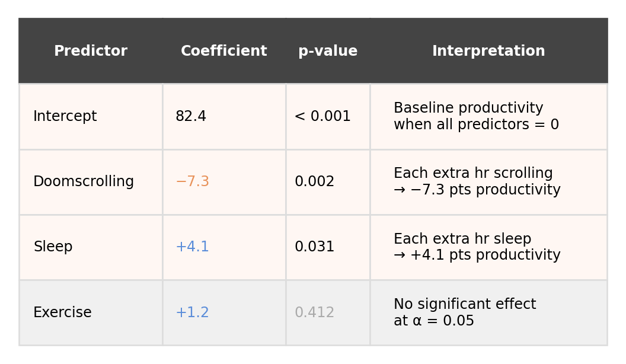Viewport: 626px width, 364px height.
Task: Select the blue +1.2 coefficient value
Action: click(x=193, y=312)
